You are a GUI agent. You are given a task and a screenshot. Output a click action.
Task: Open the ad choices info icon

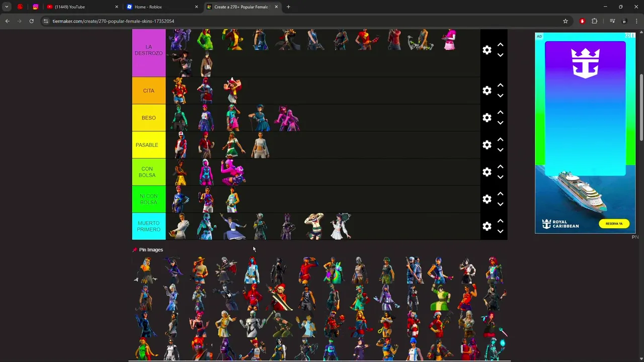(x=627, y=36)
